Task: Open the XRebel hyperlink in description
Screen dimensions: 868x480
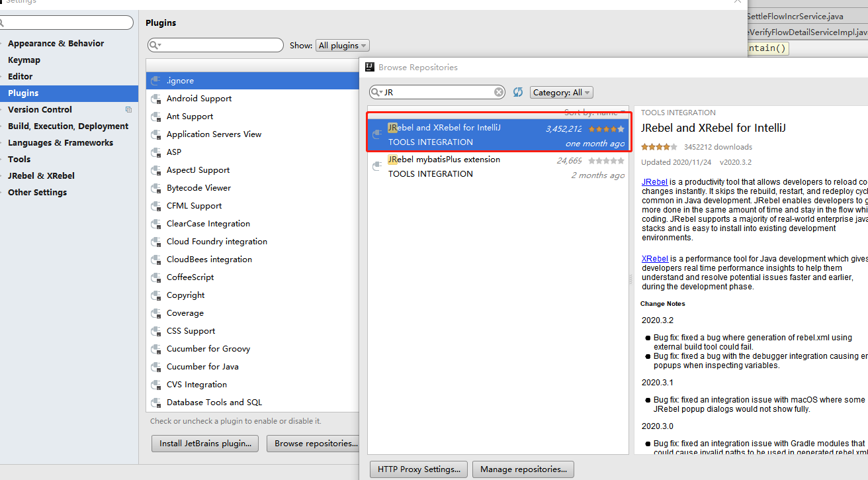Action: (655, 259)
